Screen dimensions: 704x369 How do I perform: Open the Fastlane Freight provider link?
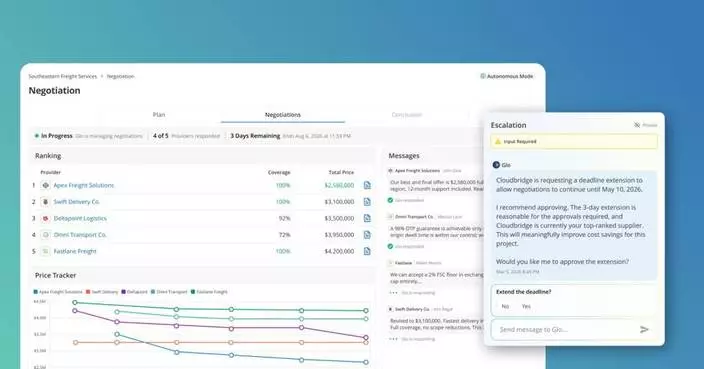(75, 251)
